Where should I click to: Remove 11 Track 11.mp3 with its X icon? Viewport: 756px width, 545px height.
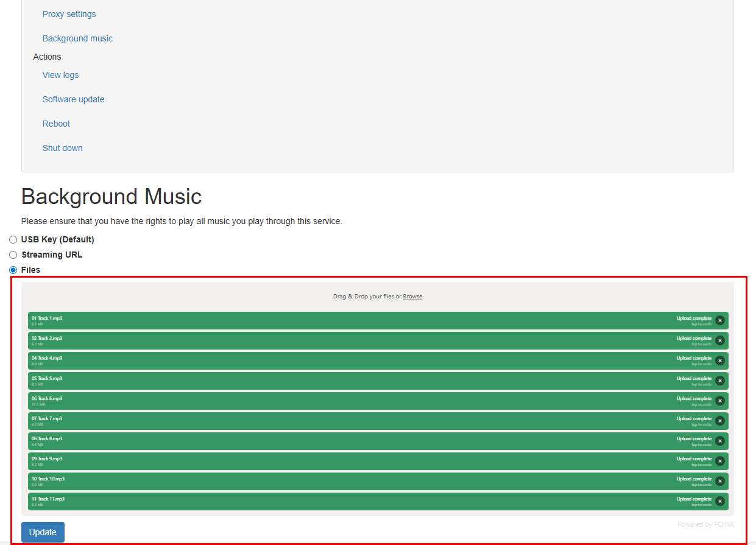(x=719, y=501)
